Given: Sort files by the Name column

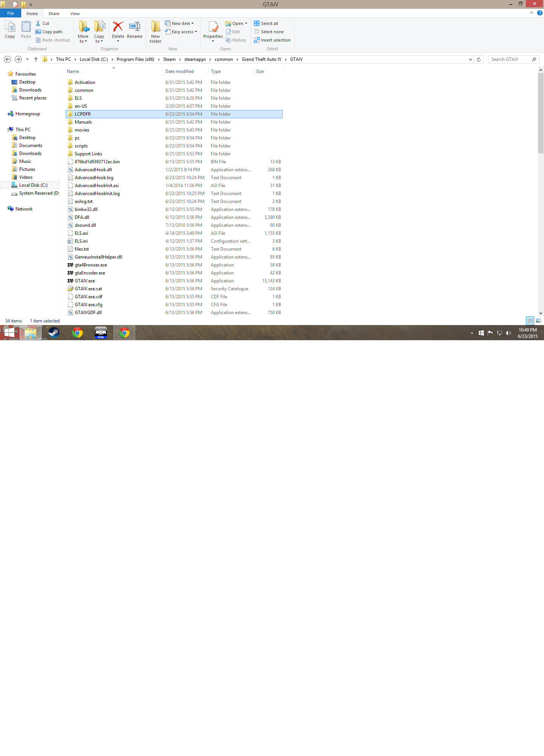Looking at the screenshot, I should tap(114, 71).
